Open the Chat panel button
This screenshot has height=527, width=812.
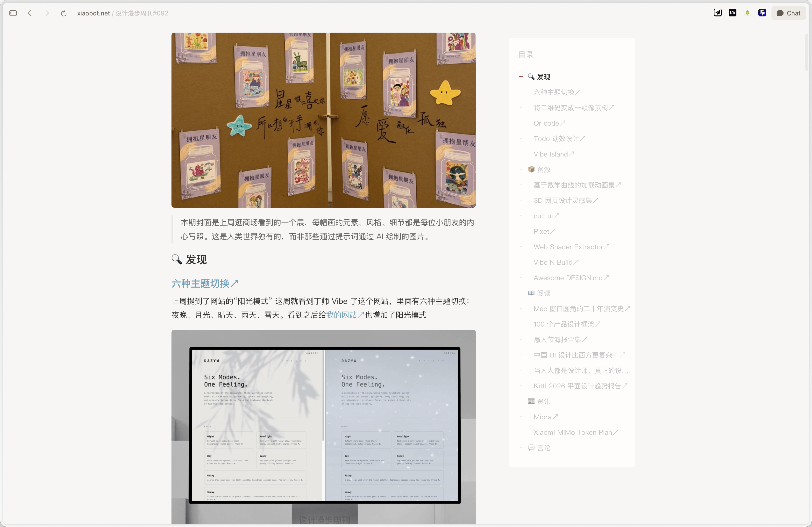(788, 13)
